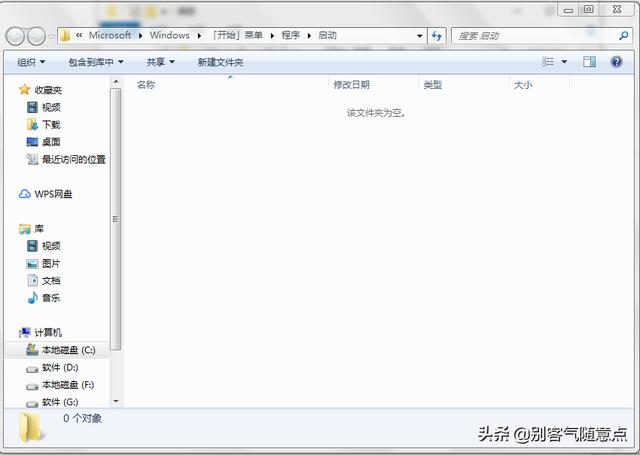The height and width of the screenshot is (455, 640).
Task: Click 新建文件夹 button
Action: pyautogui.click(x=220, y=62)
